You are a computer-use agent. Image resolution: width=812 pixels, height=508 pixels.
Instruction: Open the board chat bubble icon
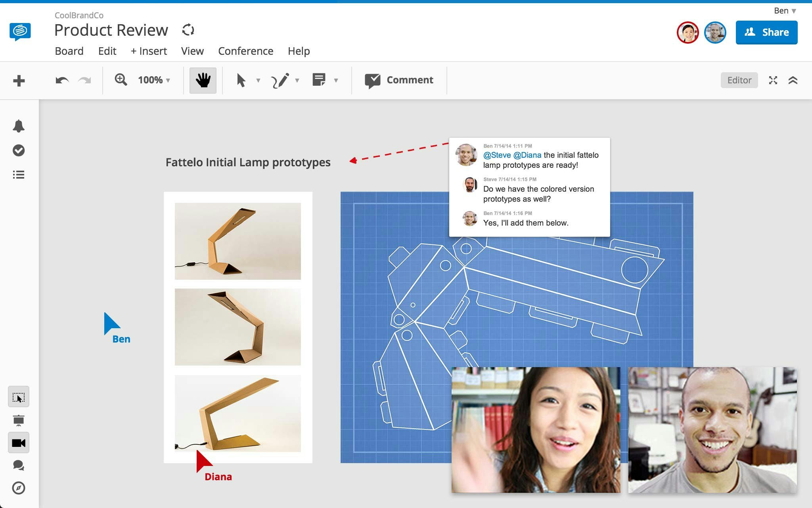pos(19,466)
